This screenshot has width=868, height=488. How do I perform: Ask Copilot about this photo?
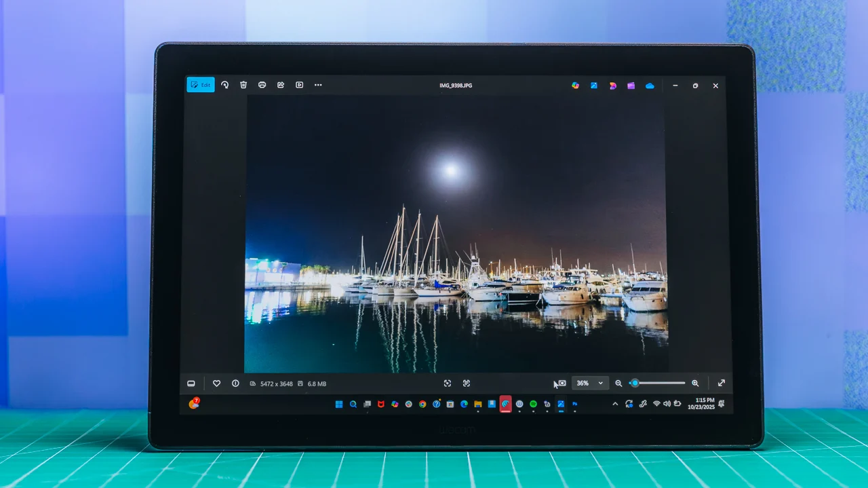(x=575, y=86)
